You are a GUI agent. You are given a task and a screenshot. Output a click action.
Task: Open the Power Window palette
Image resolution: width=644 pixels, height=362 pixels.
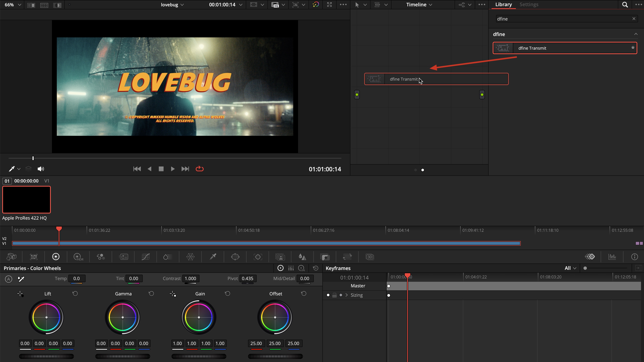235,257
